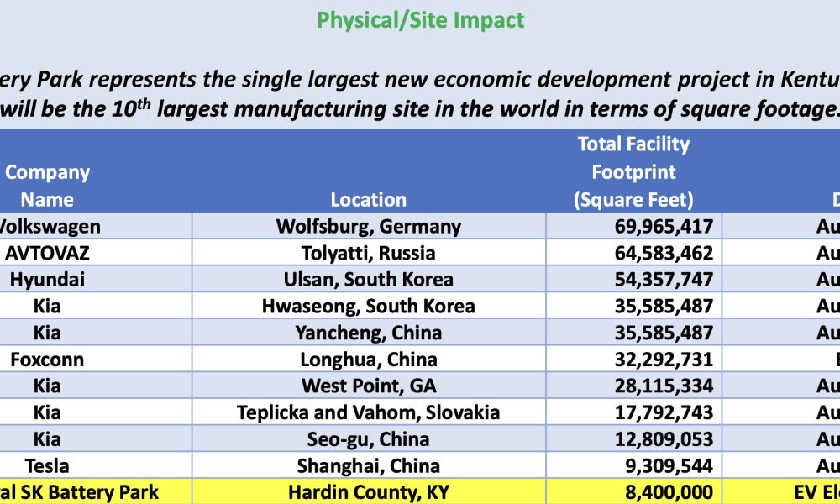840x504 pixels.
Task: Select the highlighted SK Battery Park company cell
Action: point(96,491)
